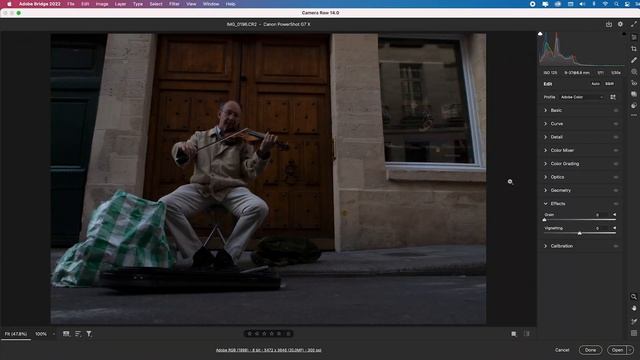
Task: Toggle Color Mixer panel visibility eye
Action: 616,151
